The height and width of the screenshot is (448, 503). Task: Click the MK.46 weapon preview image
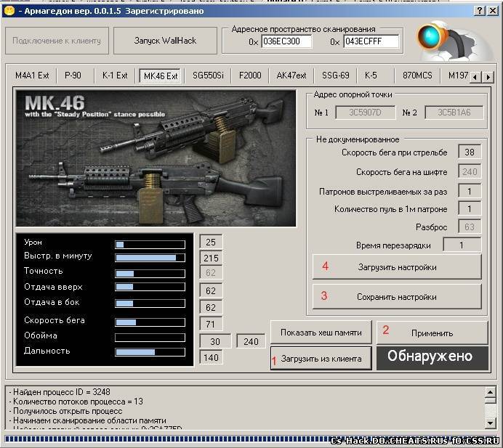click(x=156, y=158)
